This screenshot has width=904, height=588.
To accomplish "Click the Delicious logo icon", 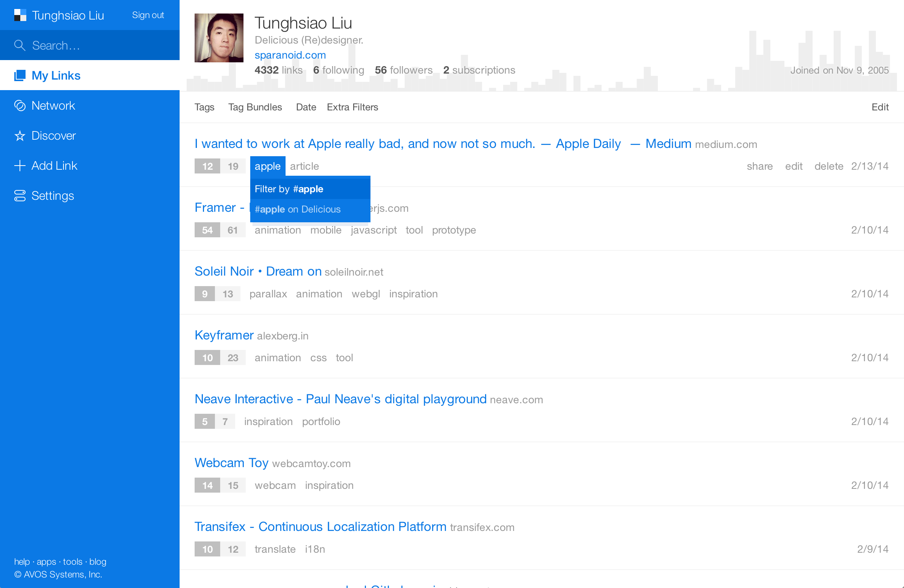I will coord(20,15).
